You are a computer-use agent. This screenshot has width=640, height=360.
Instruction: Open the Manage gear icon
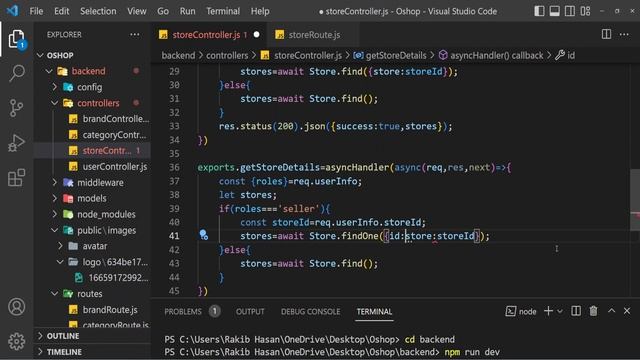(x=17, y=341)
